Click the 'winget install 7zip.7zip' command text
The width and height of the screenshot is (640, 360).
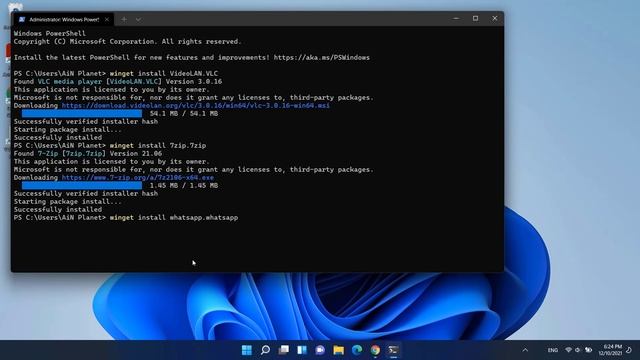coord(158,145)
